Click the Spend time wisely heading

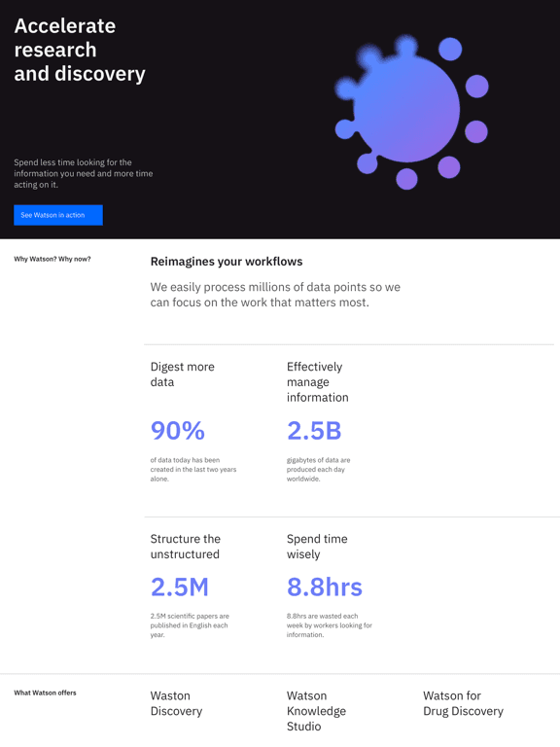click(317, 547)
